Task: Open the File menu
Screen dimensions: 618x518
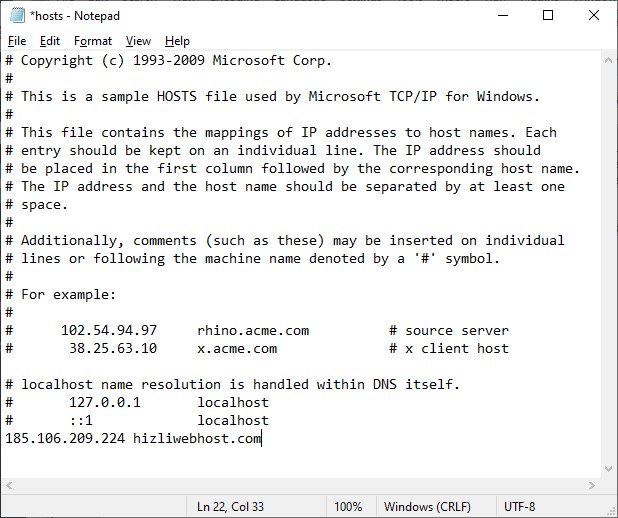Action: [x=17, y=41]
